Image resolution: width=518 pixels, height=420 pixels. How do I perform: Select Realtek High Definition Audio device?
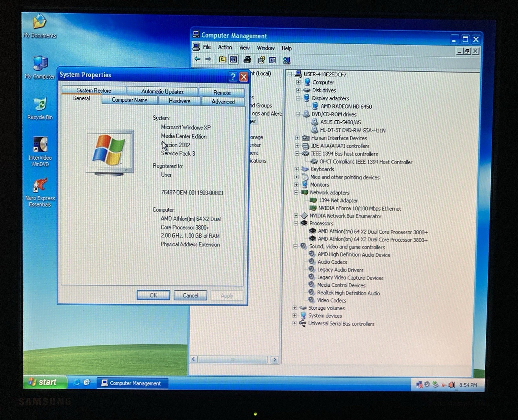click(x=348, y=293)
